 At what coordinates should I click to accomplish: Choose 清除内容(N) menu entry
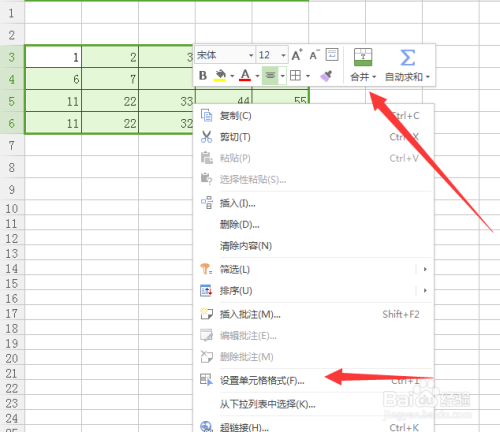tap(314, 246)
